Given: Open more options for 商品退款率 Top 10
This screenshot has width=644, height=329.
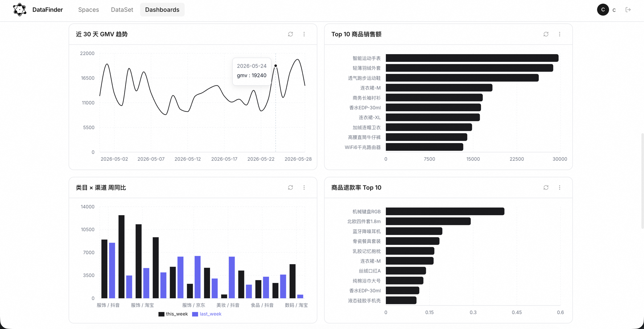Looking at the screenshot, I should tap(559, 188).
